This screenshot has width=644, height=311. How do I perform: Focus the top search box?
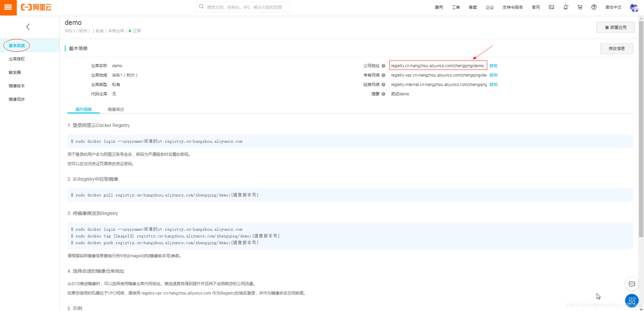pos(243,7)
